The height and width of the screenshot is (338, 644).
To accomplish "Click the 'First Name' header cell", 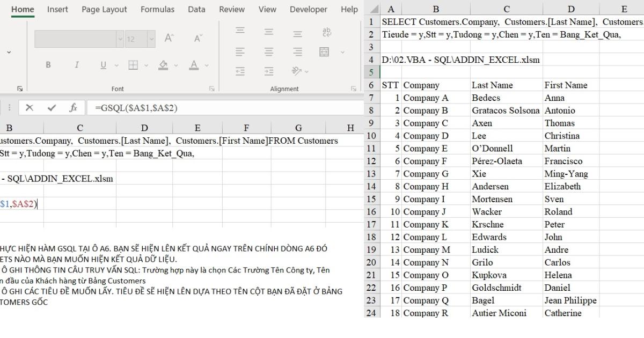I will click(571, 85).
